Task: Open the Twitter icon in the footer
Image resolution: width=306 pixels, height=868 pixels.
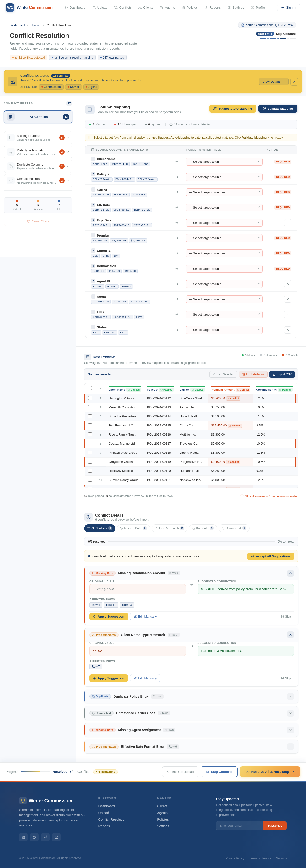Action: pos(34,837)
